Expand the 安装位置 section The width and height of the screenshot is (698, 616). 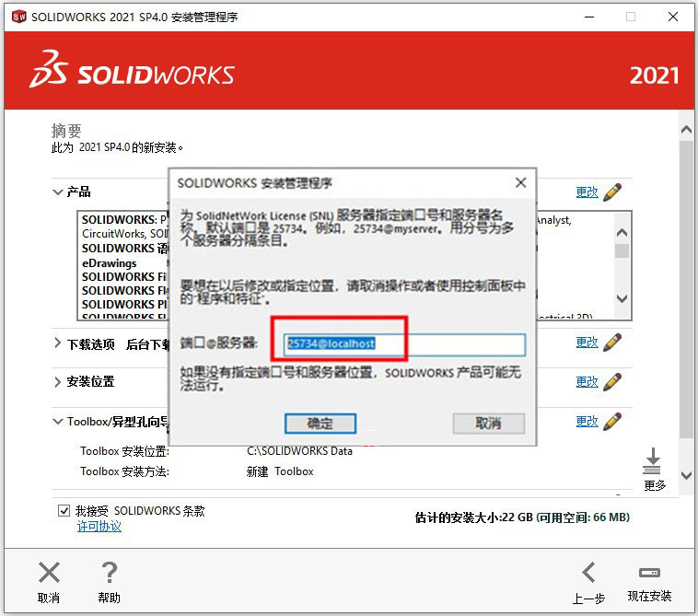(57, 382)
